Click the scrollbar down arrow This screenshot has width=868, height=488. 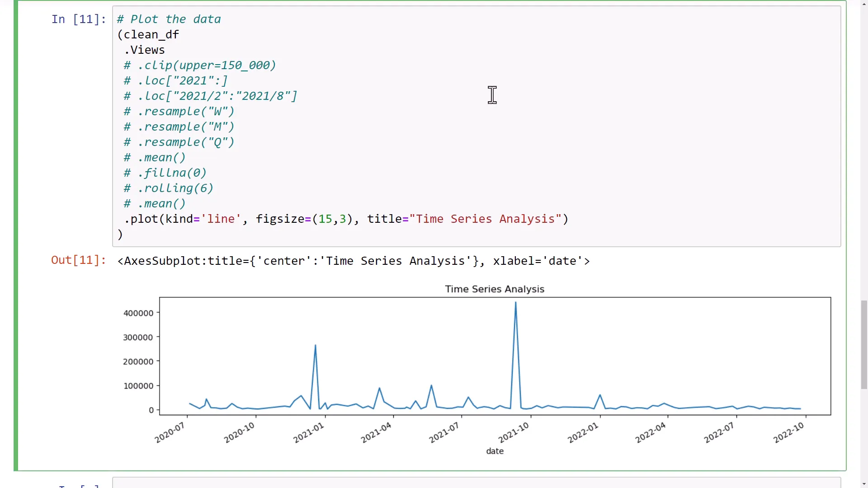[864, 484]
